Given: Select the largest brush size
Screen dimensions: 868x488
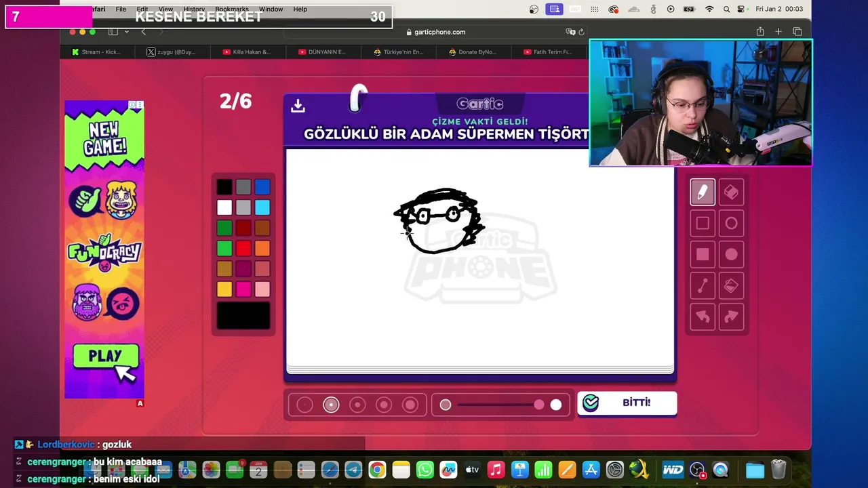Looking at the screenshot, I should [410, 405].
